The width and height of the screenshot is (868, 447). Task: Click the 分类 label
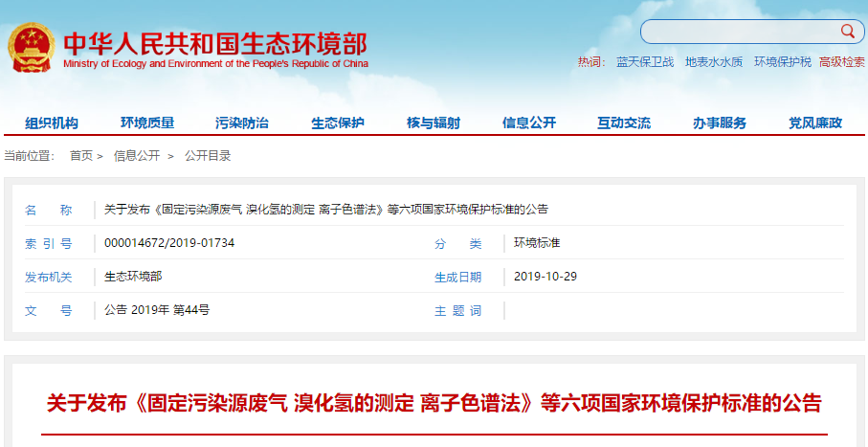[457, 244]
